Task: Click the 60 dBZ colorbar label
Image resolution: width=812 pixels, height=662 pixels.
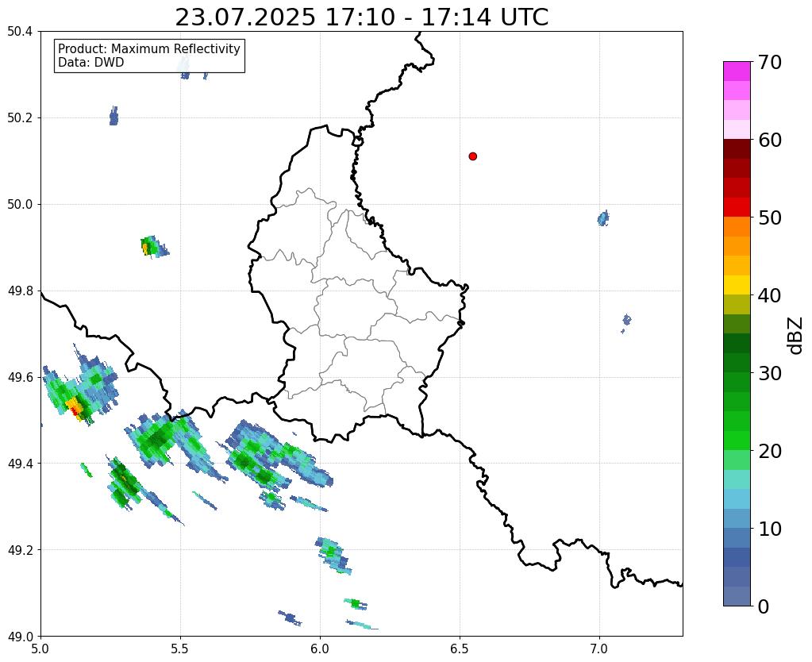Action: pos(769,140)
